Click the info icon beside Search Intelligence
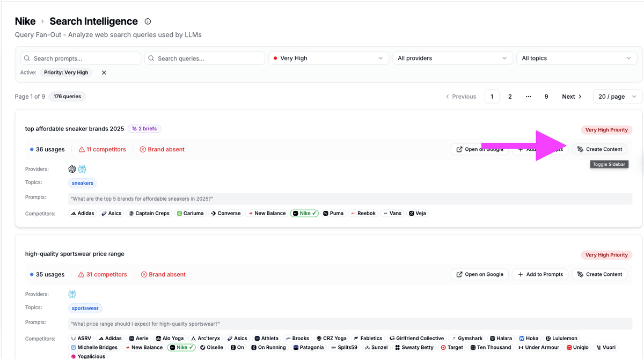The width and height of the screenshot is (644, 359). [x=148, y=21]
